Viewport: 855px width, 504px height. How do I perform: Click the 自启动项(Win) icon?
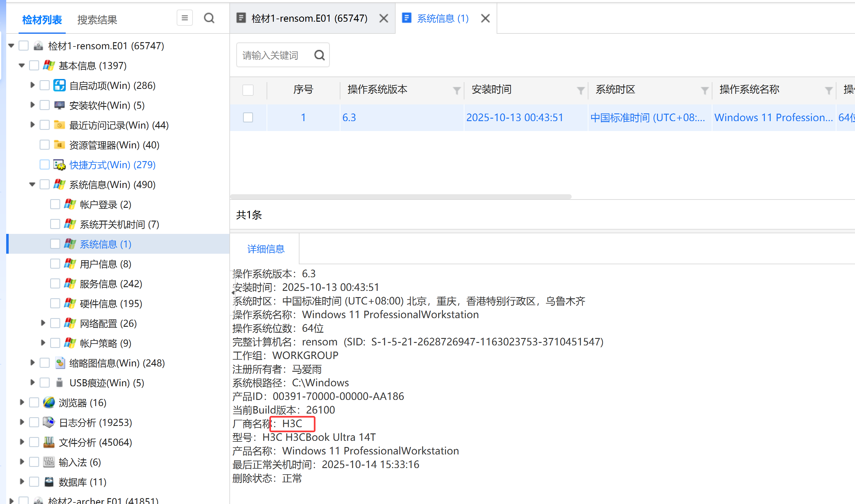tap(60, 85)
